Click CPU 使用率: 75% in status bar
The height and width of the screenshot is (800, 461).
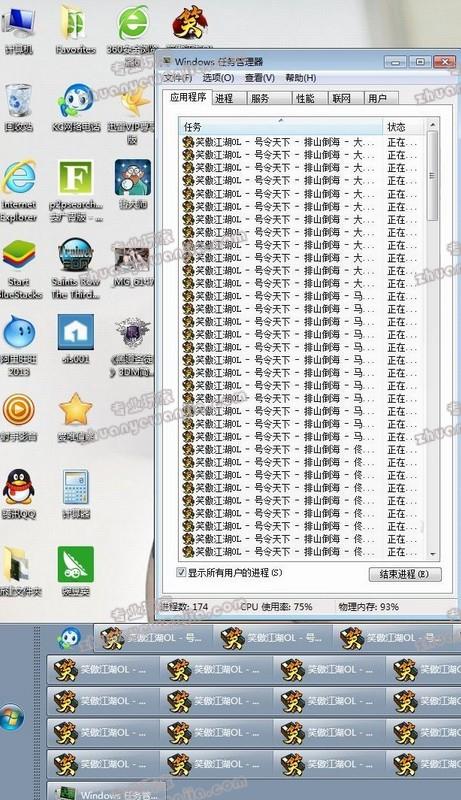pos(276,607)
